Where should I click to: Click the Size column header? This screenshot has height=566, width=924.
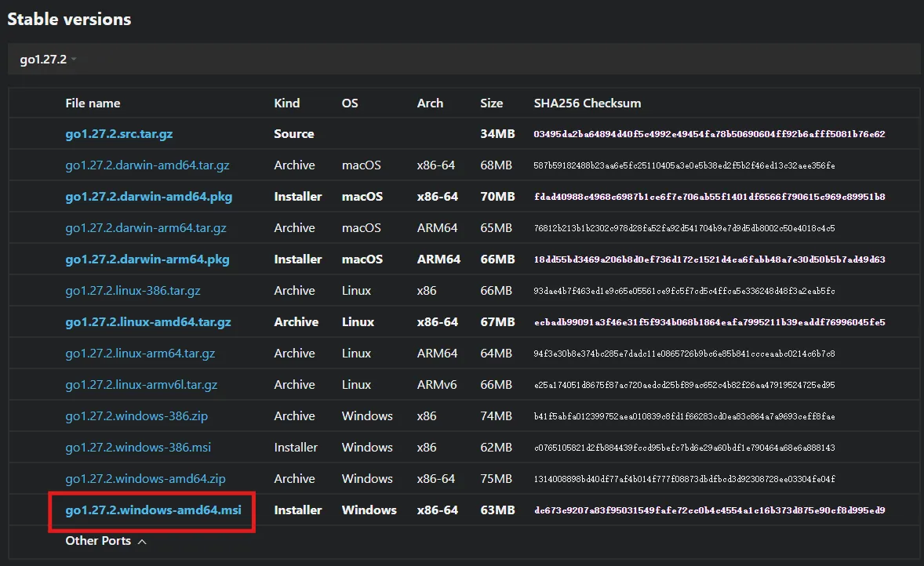tap(492, 103)
